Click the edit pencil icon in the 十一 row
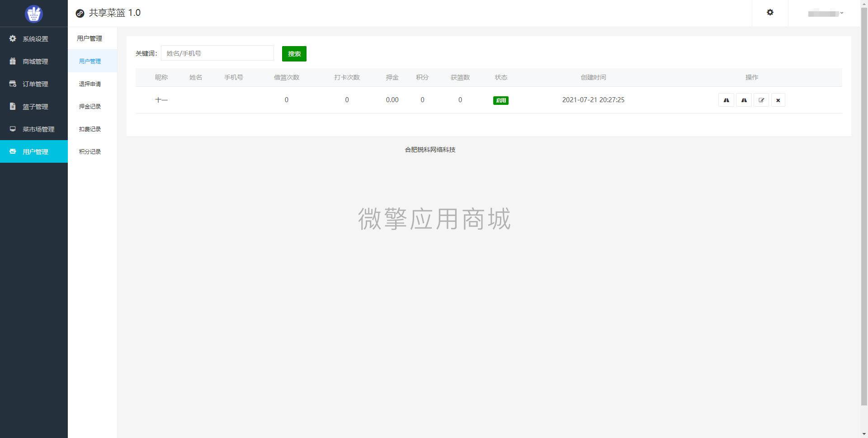The width and height of the screenshot is (868, 438). (x=761, y=100)
